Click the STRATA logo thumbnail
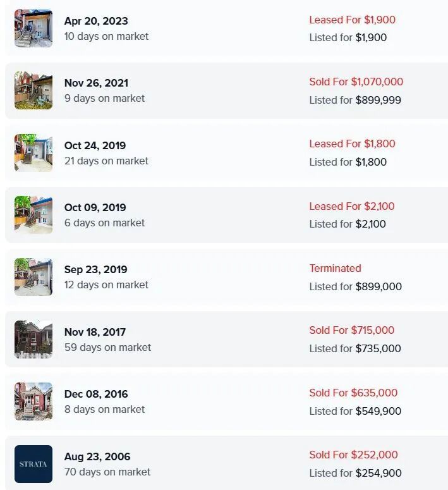Viewport: 448px width, 490px height. click(33, 464)
